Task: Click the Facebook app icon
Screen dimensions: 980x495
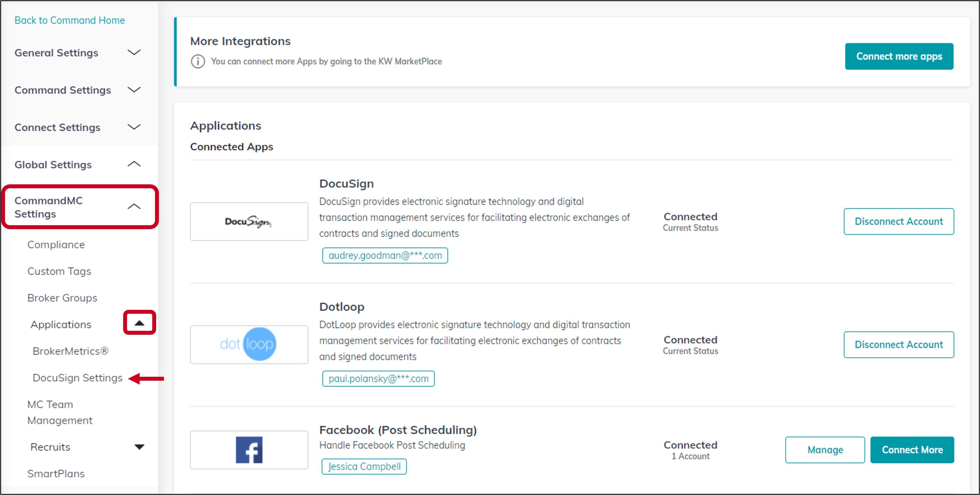Action: coord(249,450)
